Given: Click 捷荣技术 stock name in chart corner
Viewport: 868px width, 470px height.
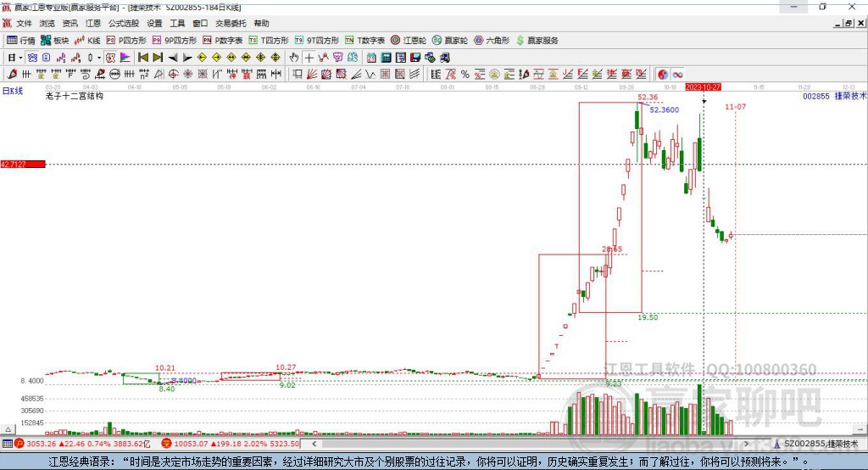Looking at the screenshot, I should coord(850,97).
